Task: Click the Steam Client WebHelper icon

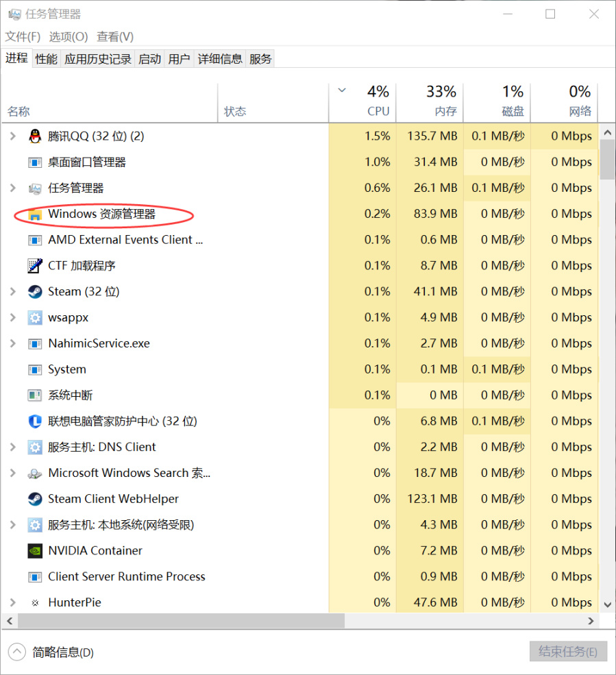Action: pos(35,499)
